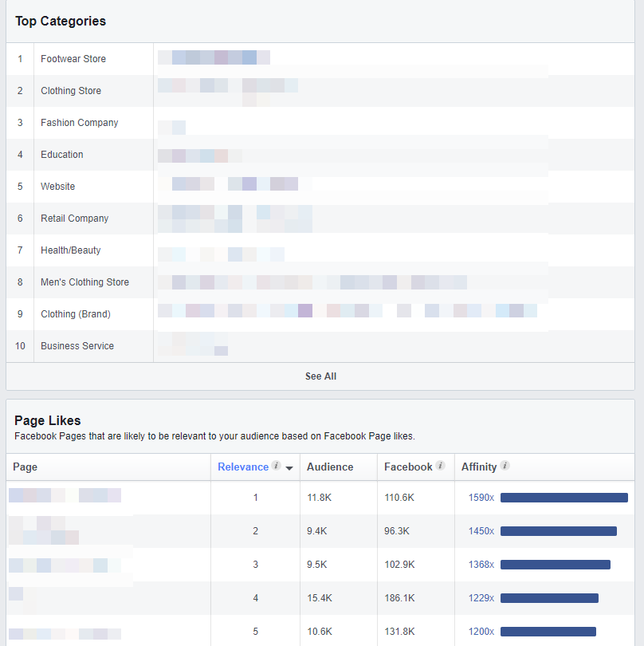Select the Business Service category
Screen dimensions: 644x646
pyautogui.click(x=77, y=346)
